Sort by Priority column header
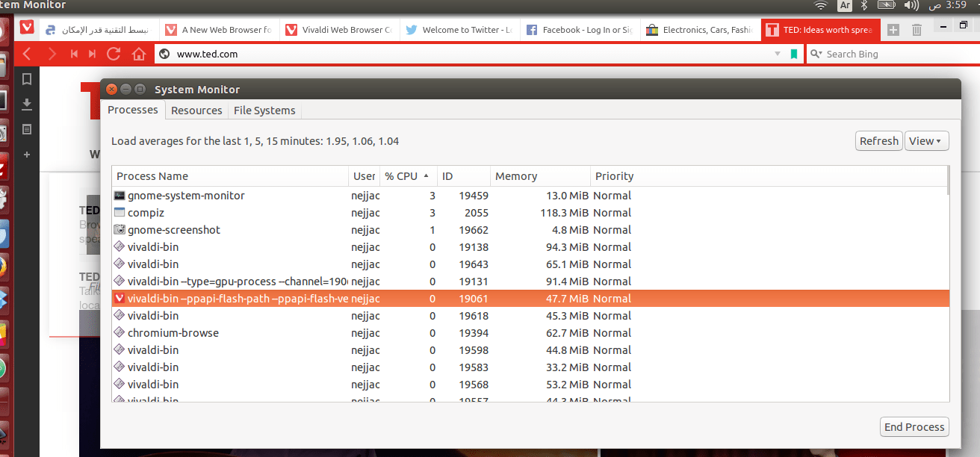Viewport: 980px width, 457px height. click(x=768, y=176)
